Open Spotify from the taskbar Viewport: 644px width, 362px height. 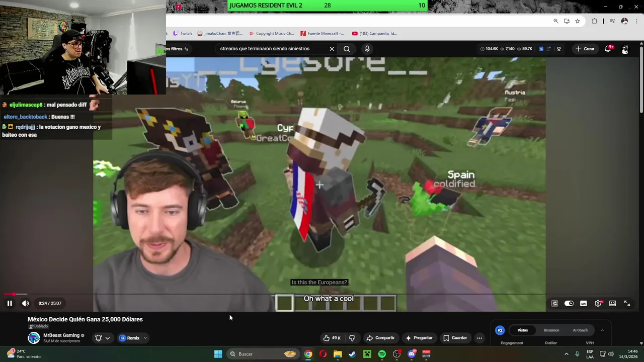pyautogui.click(x=382, y=354)
